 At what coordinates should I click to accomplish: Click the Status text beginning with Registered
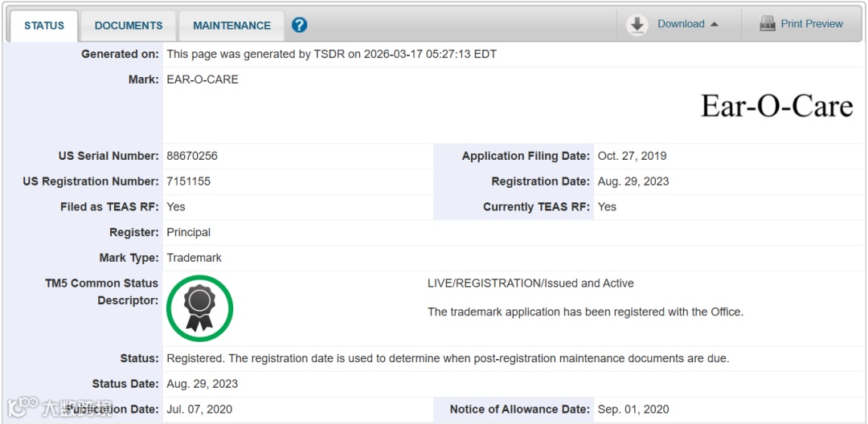tap(448, 358)
